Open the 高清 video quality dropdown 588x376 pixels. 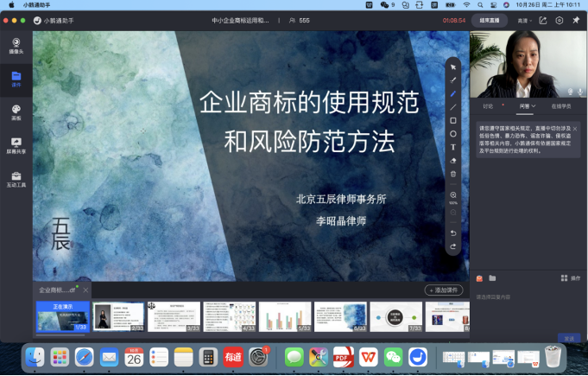525,21
